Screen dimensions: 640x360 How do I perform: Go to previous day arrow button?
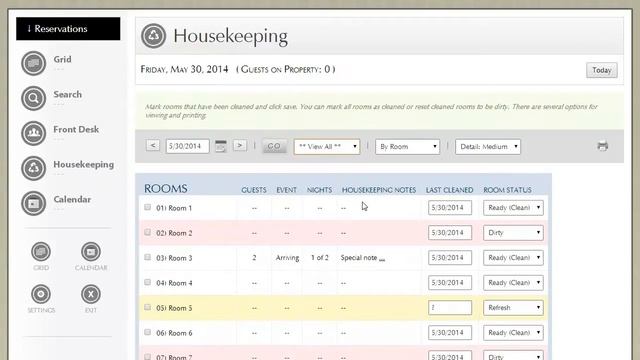pyautogui.click(x=153, y=145)
